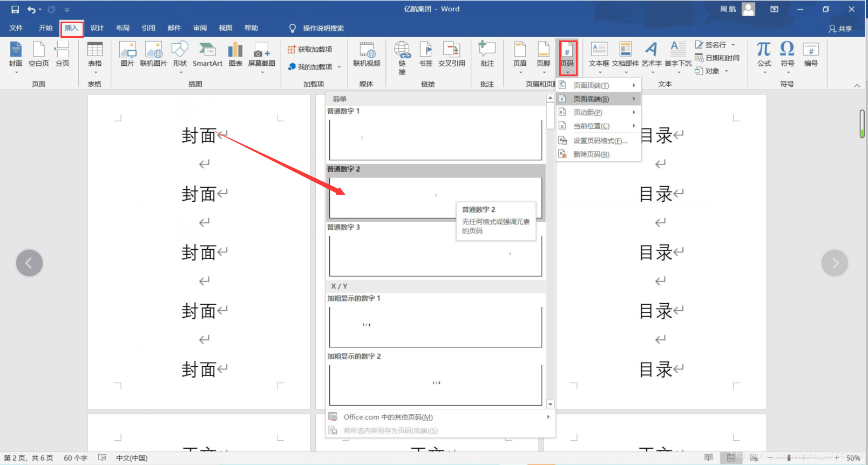This screenshot has height=465, width=868.
Task: Insert a Text Box (文本框)
Action: point(599,57)
